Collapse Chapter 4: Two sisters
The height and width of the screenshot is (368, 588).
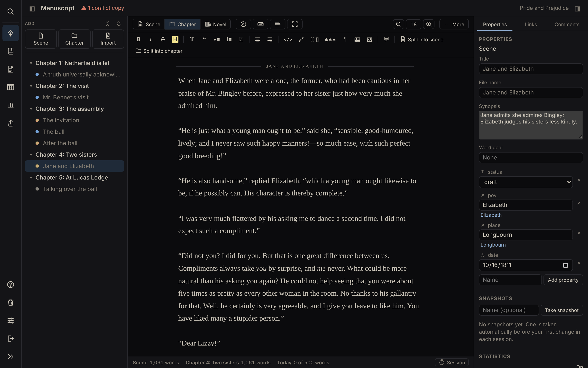(x=31, y=155)
